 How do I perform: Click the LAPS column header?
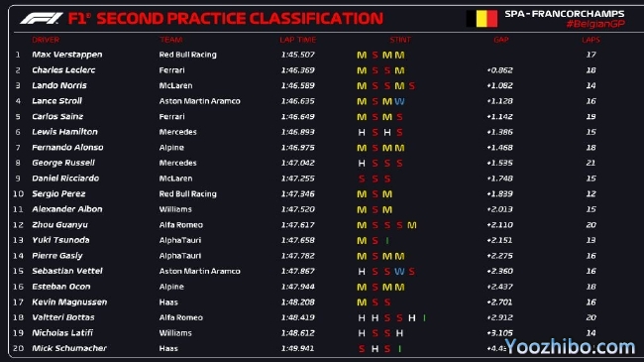pyautogui.click(x=590, y=40)
